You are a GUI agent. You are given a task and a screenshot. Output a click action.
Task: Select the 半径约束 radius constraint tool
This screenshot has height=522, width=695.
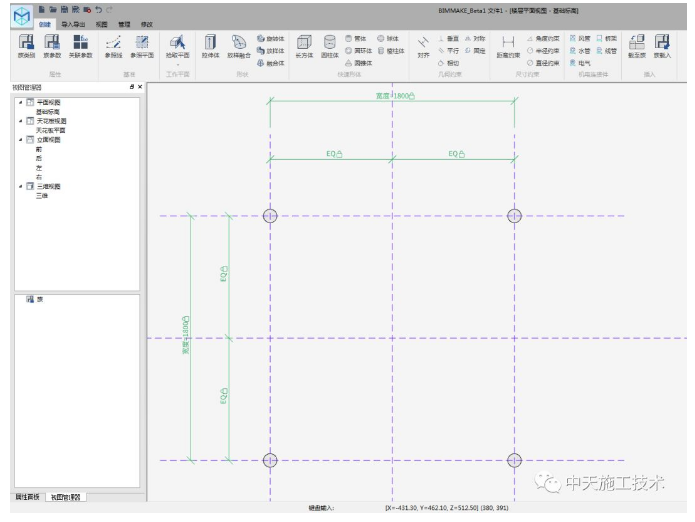543,51
